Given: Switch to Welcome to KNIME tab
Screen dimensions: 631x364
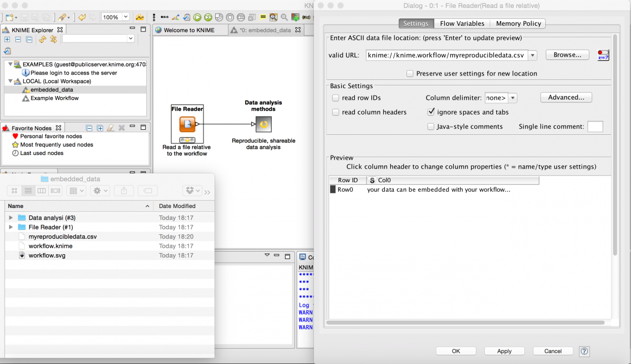Looking at the screenshot, I should 189,30.
